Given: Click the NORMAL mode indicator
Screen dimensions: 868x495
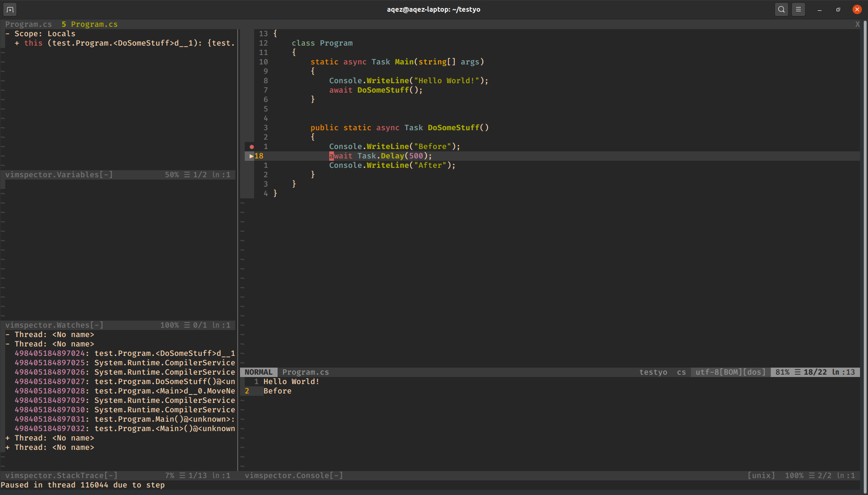Looking at the screenshot, I should coord(258,372).
